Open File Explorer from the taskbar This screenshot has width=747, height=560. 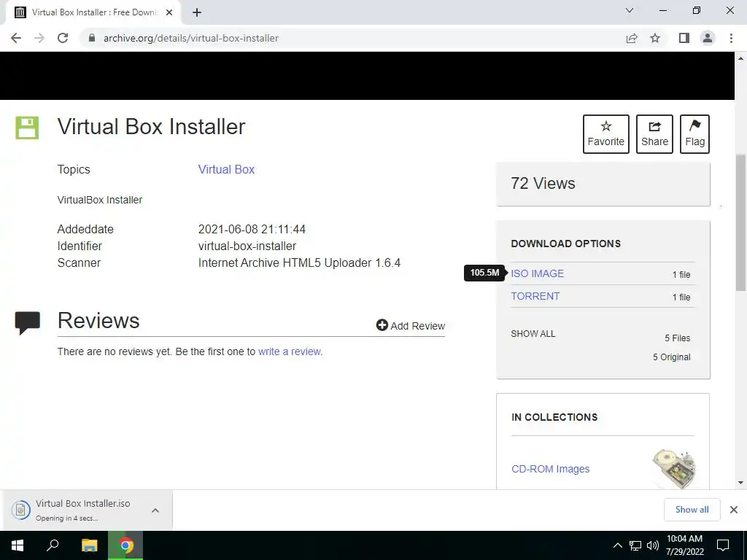point(90,545)
